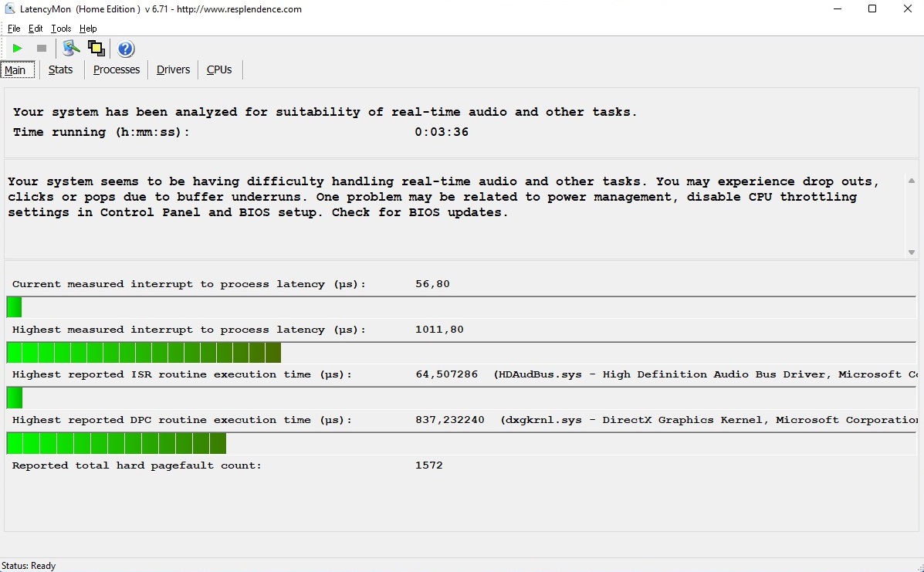Open help using the blue question mark icon

pos(126,49)
